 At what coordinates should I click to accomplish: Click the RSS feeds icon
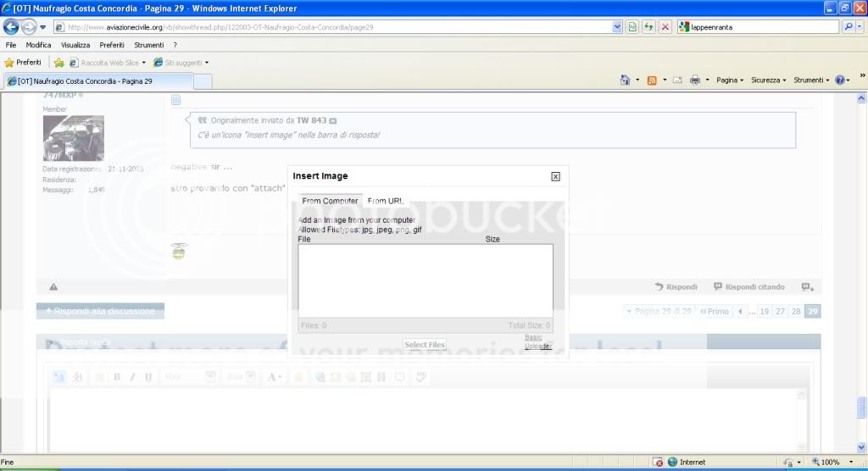[x=651, y=80]
